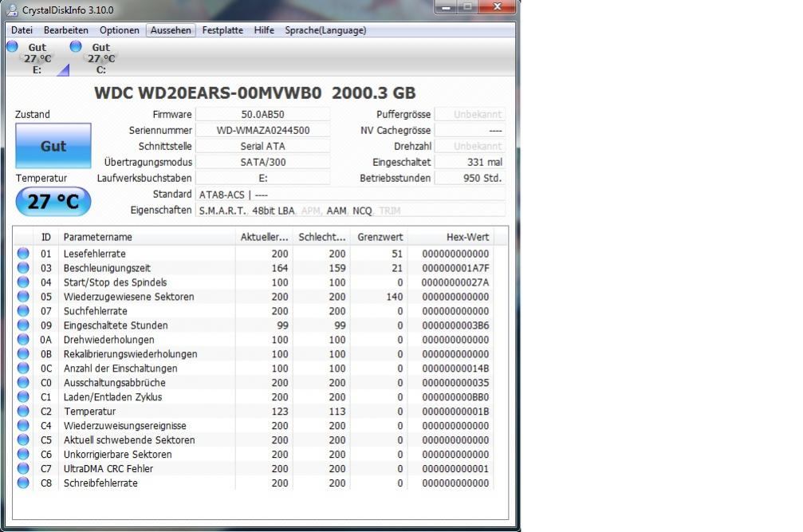This screenshot has height=532, width=803.
Task: Click status orb of Aktuell schwebende Sektoren
Action: 23,439
